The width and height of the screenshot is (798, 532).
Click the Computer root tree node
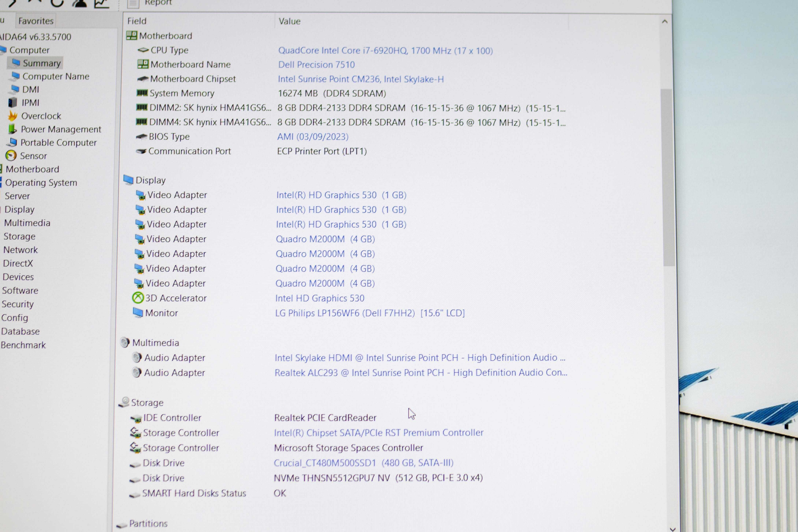tap(29, 50)
